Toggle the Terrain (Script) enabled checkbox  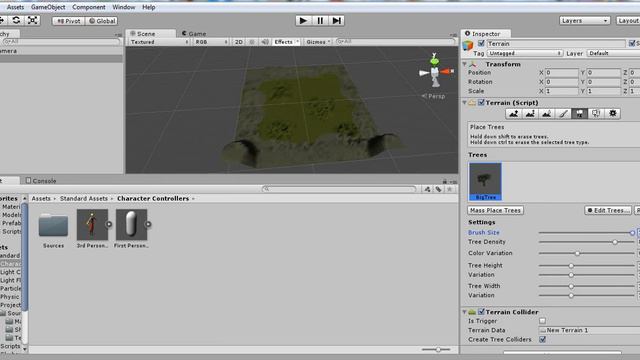pyautogui.click(x=481, y=102)
